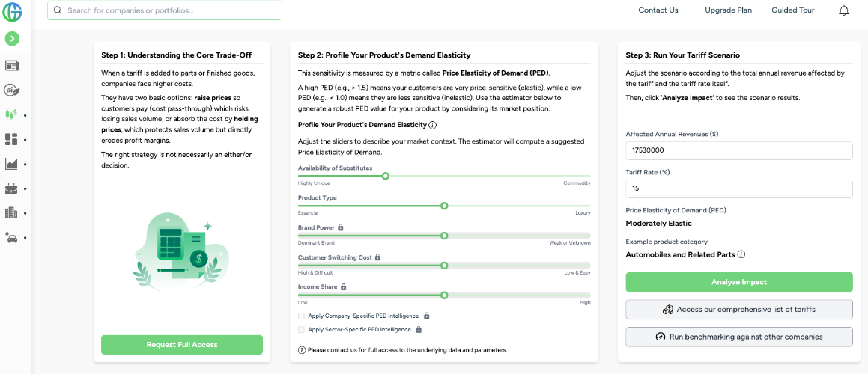868x374 pixels.
Task: Click the Product Type slider handle
Action: tap(444, 206)
